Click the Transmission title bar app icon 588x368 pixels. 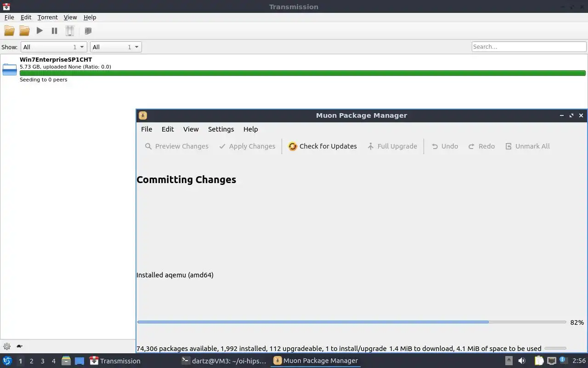click(x=6, y=6)
